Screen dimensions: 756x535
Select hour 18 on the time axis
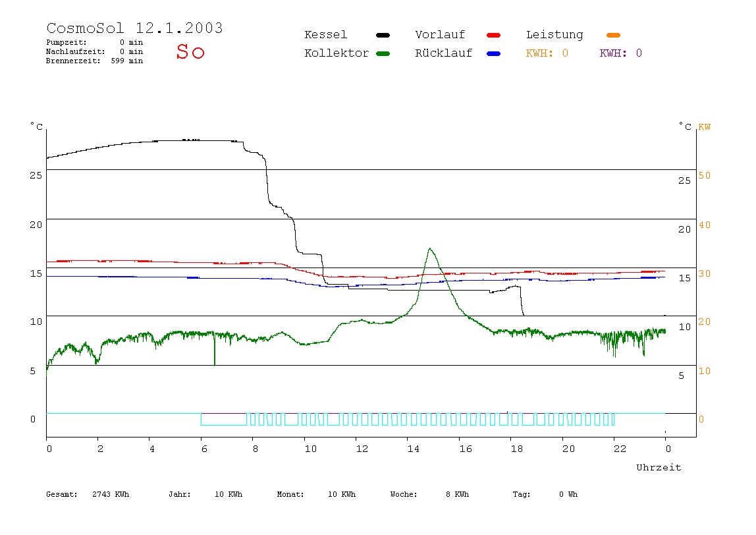click(516, 449)
